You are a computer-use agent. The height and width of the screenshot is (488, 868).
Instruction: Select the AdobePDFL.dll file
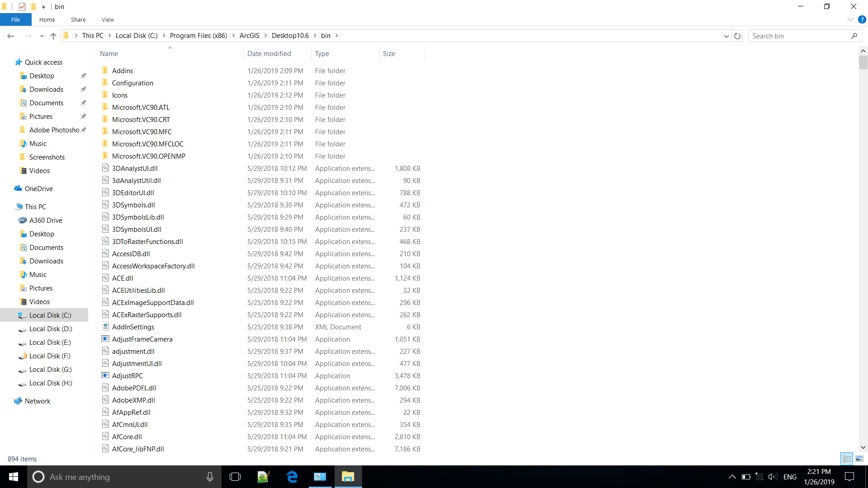tap(134, 388)
